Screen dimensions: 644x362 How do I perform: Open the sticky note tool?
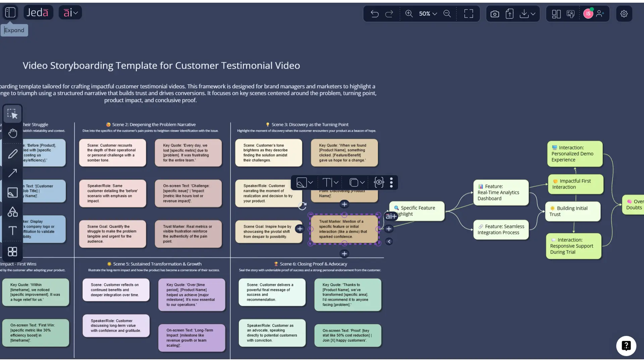[x=13, y=192]
